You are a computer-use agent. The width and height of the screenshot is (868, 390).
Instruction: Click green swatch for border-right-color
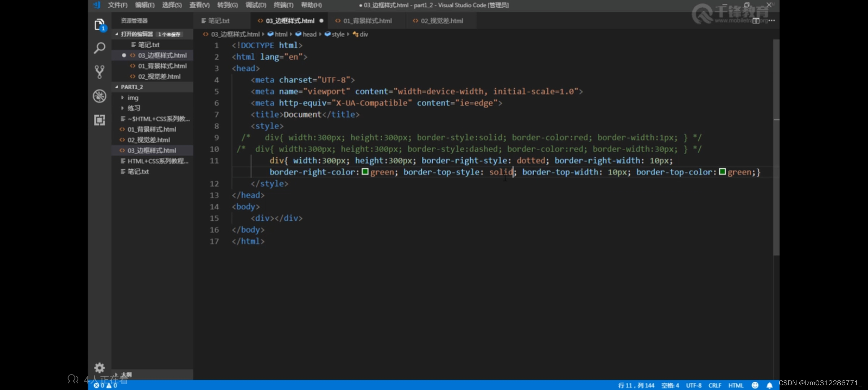click(x=365, y=172)
